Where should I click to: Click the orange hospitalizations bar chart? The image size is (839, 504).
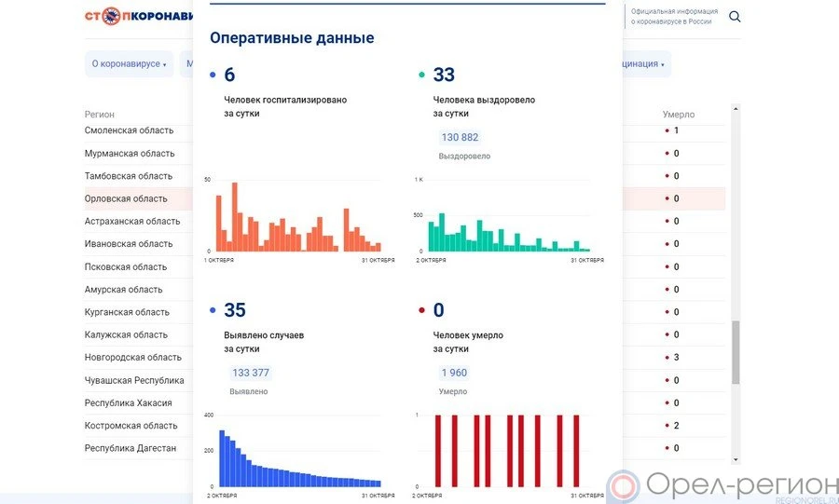293,219
